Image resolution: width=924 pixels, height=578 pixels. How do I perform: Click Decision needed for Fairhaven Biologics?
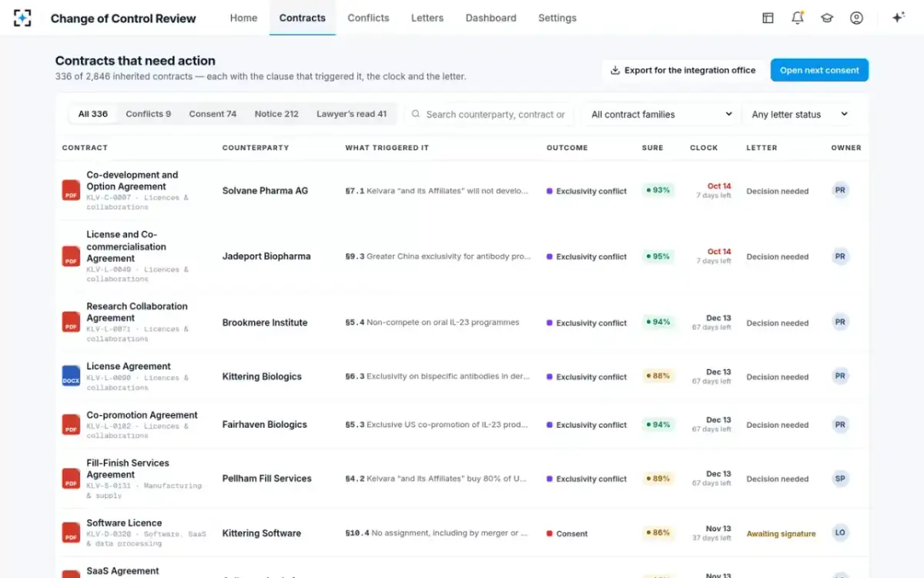tap(778, 425)
